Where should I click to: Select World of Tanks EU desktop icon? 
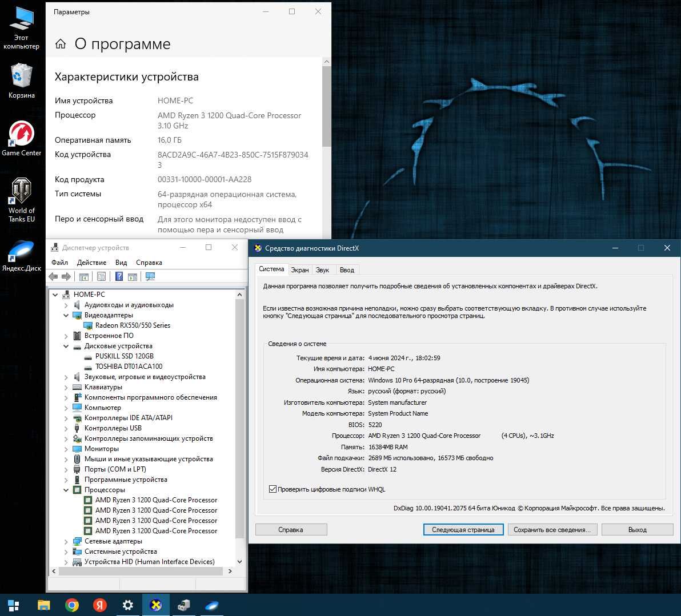point(21,200)
